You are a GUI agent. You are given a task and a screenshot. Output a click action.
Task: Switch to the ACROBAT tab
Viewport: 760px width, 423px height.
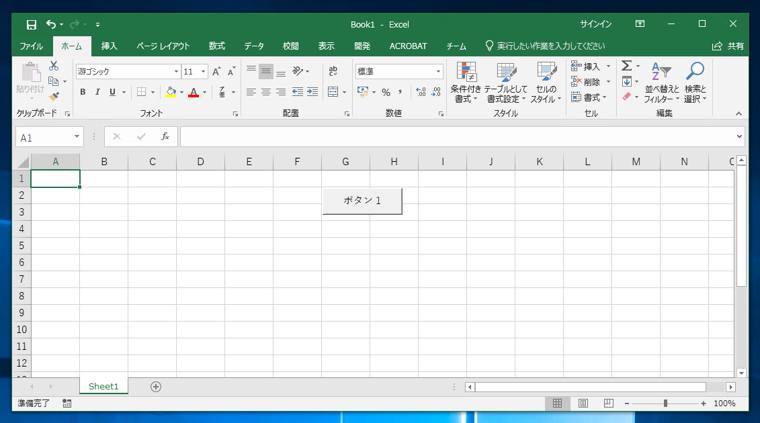pyautogui.click(x=408, y=46)
